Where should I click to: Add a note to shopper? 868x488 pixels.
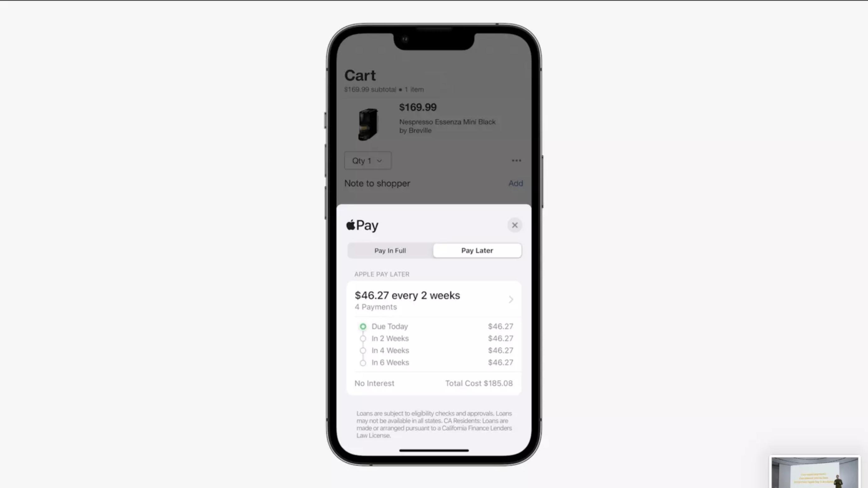[x=514, y=183]
